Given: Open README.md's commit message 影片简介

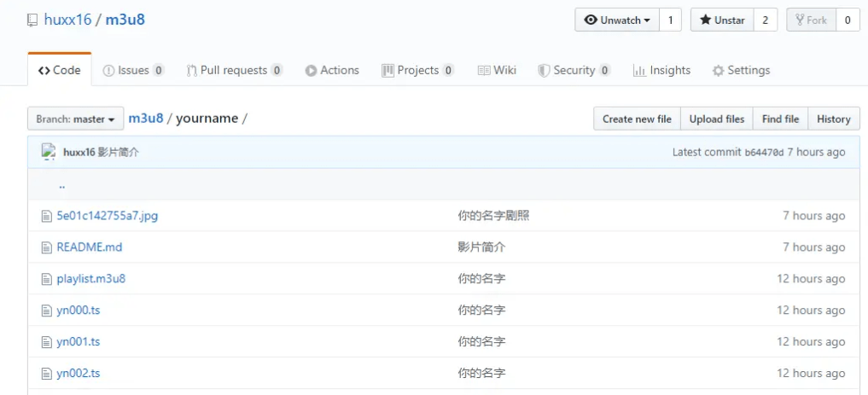Looking at the screenshot, I should tap(481, 247).
